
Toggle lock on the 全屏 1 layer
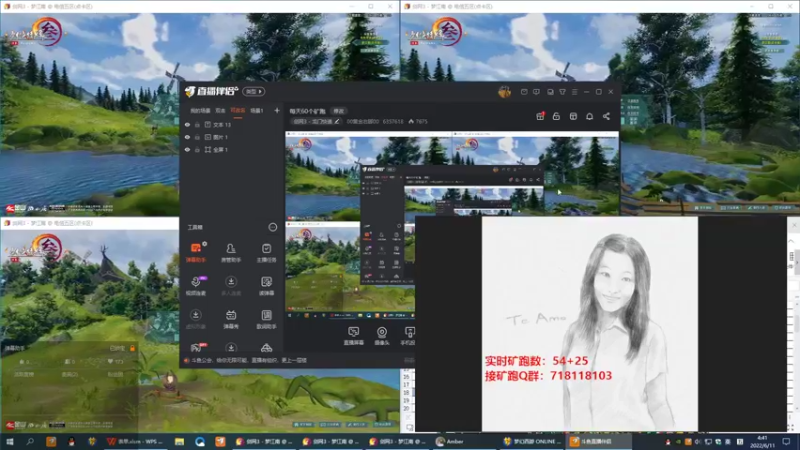[x=197, y=149]
